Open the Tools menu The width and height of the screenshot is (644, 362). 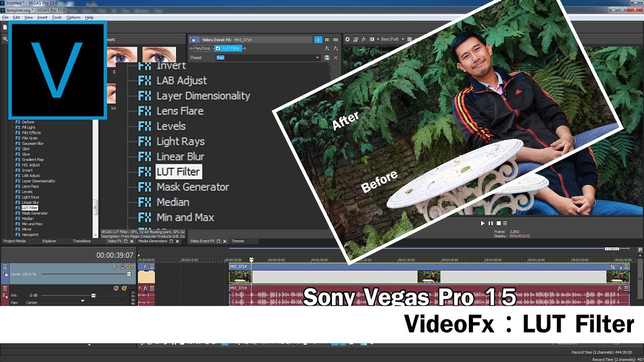point(57,17)
